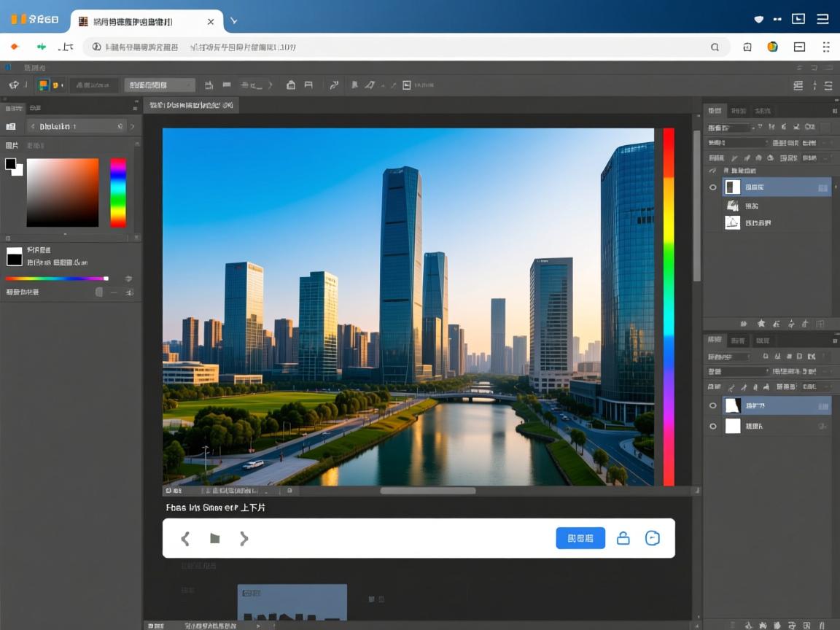Select the document tab above the canvas
840x630 pixels.
(191, 105)
